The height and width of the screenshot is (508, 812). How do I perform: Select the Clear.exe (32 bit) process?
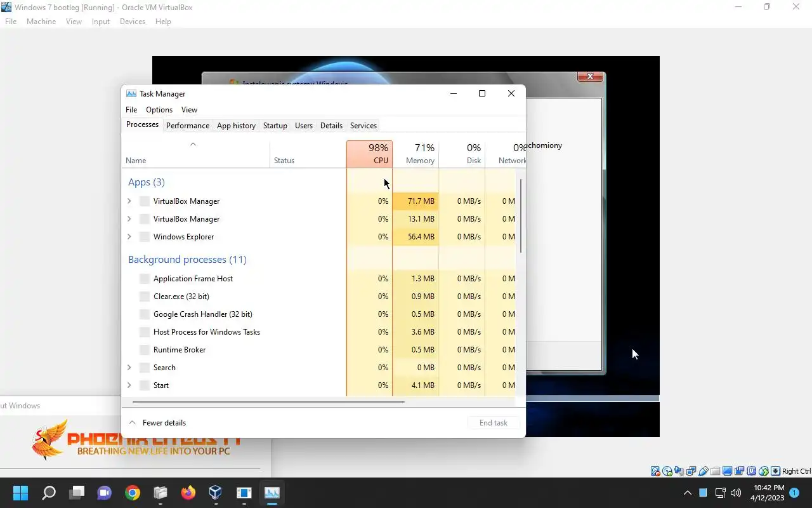click(318, 297)
